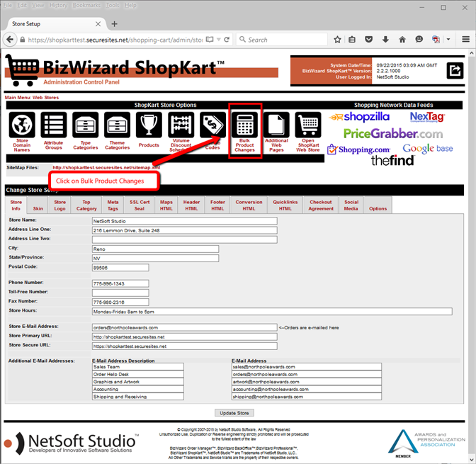Open the Firefox hamburger menu

pyautogui.click(x=465, y=40)
